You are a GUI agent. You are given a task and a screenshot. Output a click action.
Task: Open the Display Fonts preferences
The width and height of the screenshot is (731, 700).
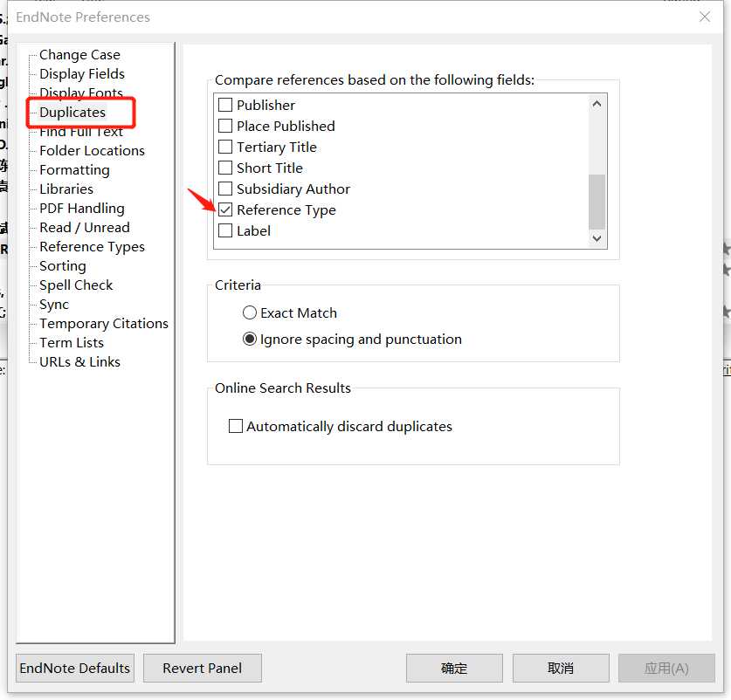pos(81,93)
